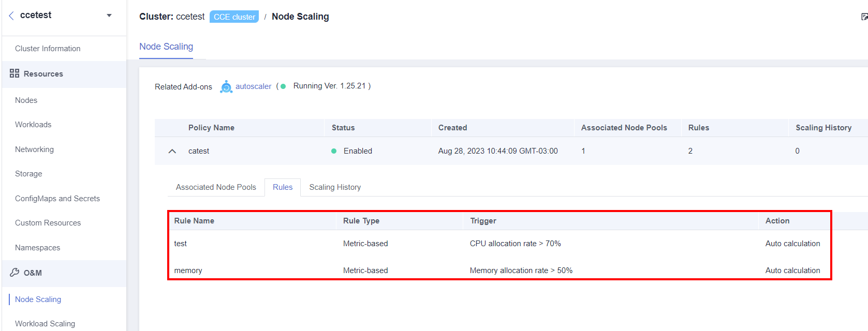Image resolution: width=868 pixels, height=331 pixels.
Task: Click the back arrow beside ccetest
Action: (x=10, y=15)
